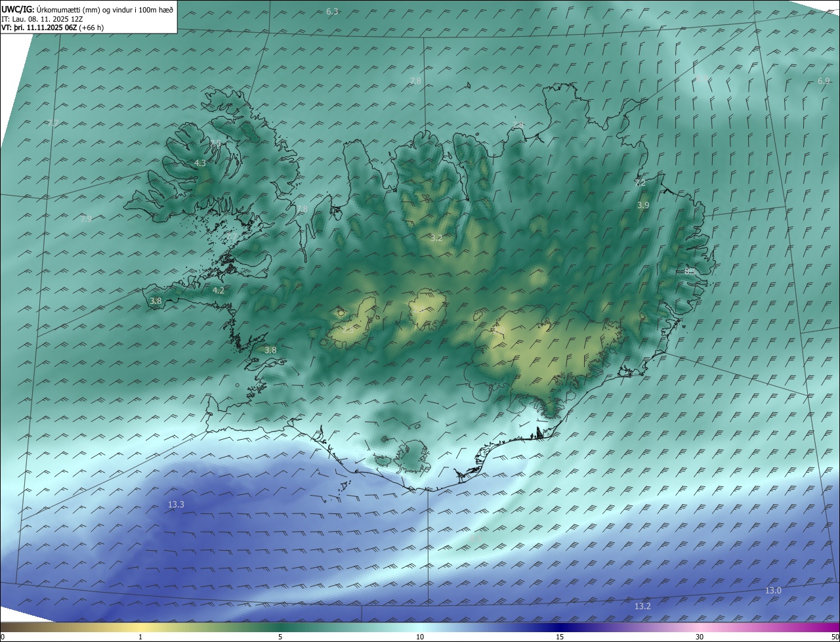The width and height of the screenshot is (840, 642).
Task: Click the 3.9 value label
Action: coord(643,205)
